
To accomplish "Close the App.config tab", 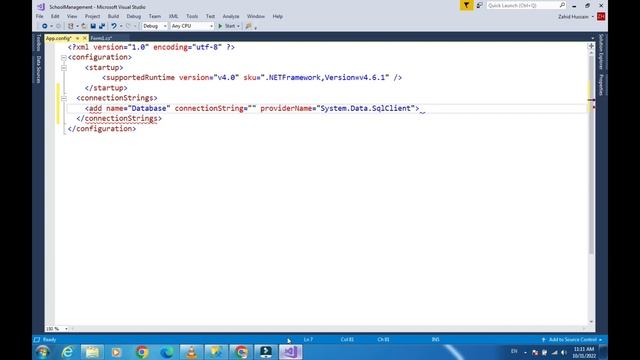I will [84, 38].
